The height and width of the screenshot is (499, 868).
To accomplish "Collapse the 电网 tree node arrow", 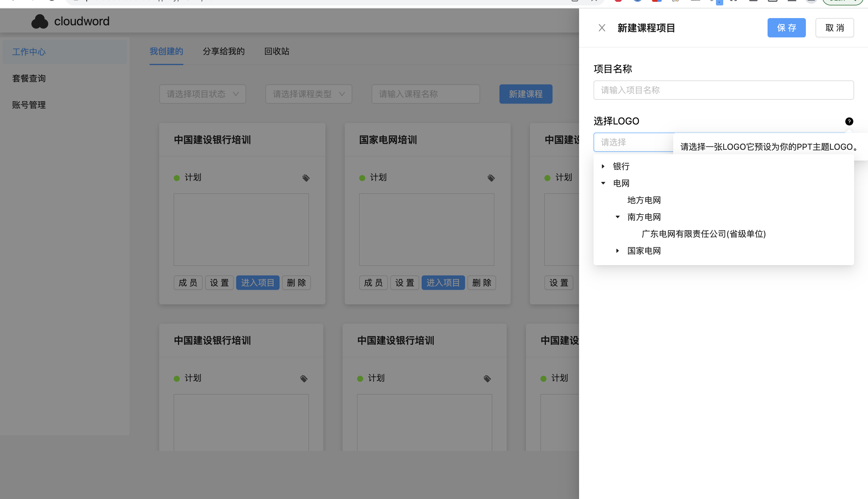I will pyautogui.click(x=603, y=183).
